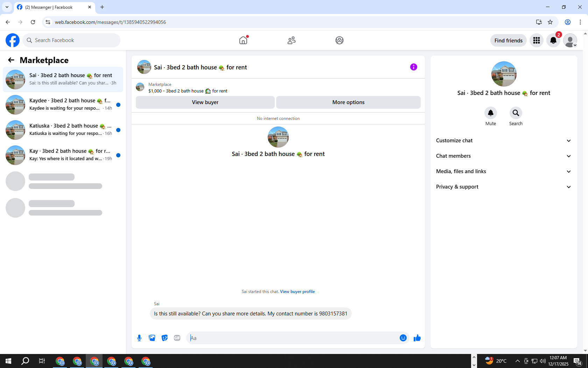Click the View buyer button
Image resolution: width=588 pixels, height=368 pixels.
205,102
